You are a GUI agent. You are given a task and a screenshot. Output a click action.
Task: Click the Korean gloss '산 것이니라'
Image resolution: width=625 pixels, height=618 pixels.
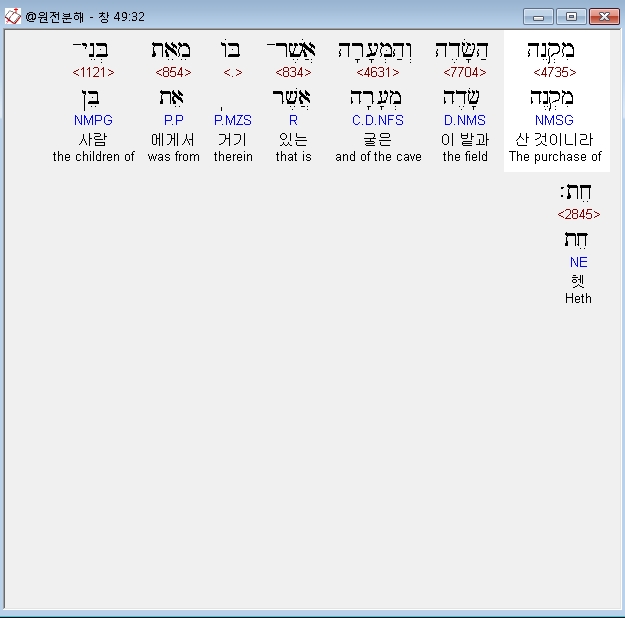554,140
